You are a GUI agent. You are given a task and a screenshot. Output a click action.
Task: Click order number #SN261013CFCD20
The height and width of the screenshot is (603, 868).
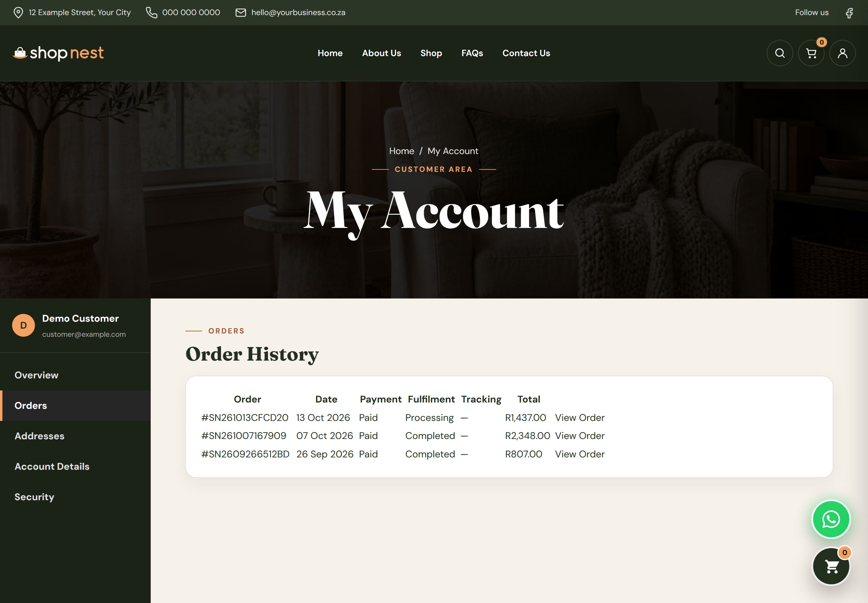[245, 418]
